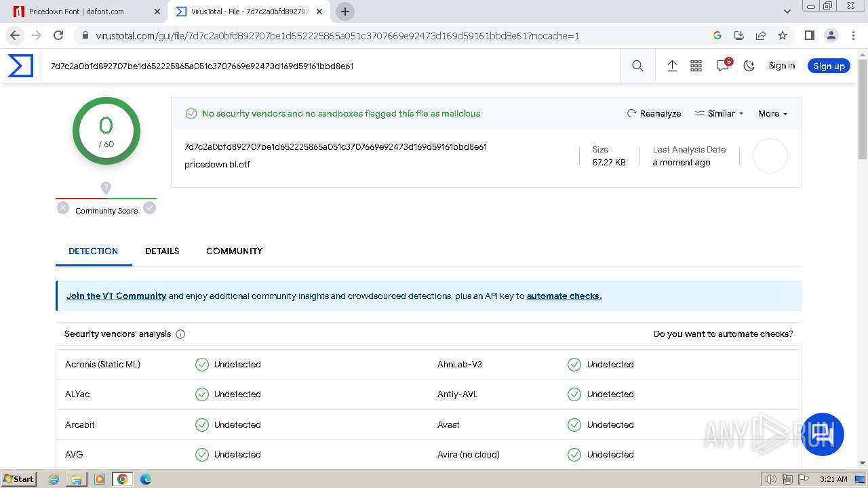Image resolution: width=868 pixels, height=488 pixels.
Task: Click community score positive vote icon
Action: (150, 208)
